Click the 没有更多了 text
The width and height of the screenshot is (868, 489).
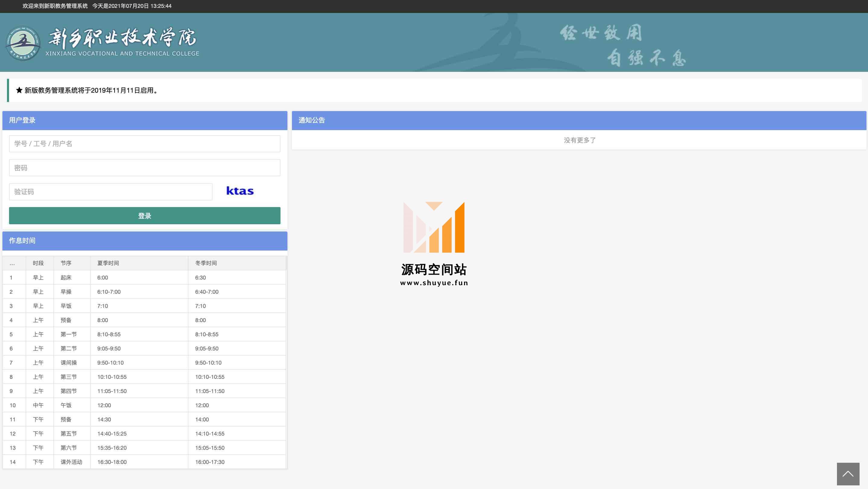click(580, 140)
